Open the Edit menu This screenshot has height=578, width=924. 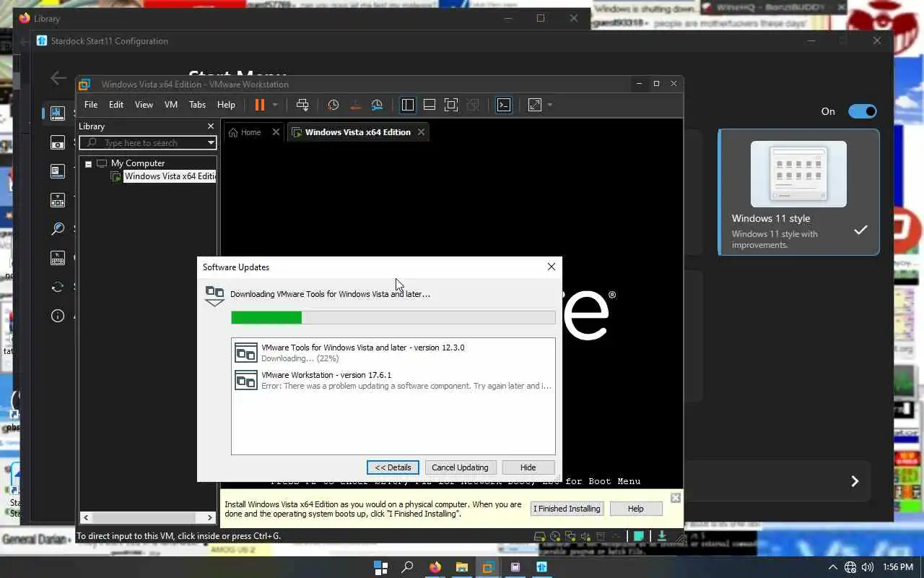coord(116,105)
